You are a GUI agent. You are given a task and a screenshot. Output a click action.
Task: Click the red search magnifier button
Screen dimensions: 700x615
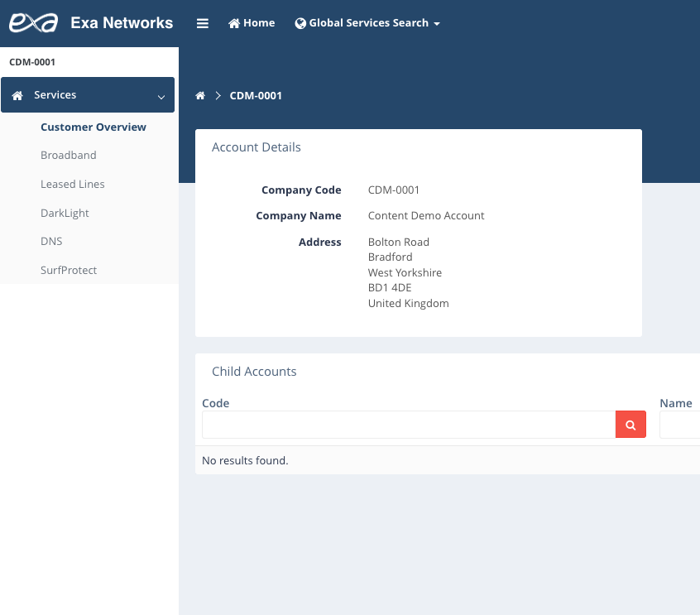(x=630, y=425)
